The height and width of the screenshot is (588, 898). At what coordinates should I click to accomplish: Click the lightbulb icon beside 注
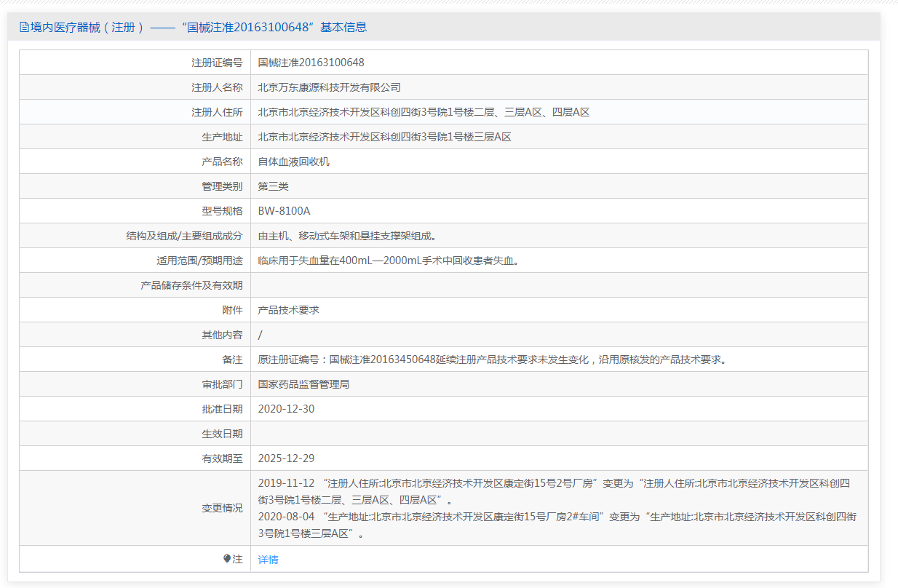226,559
